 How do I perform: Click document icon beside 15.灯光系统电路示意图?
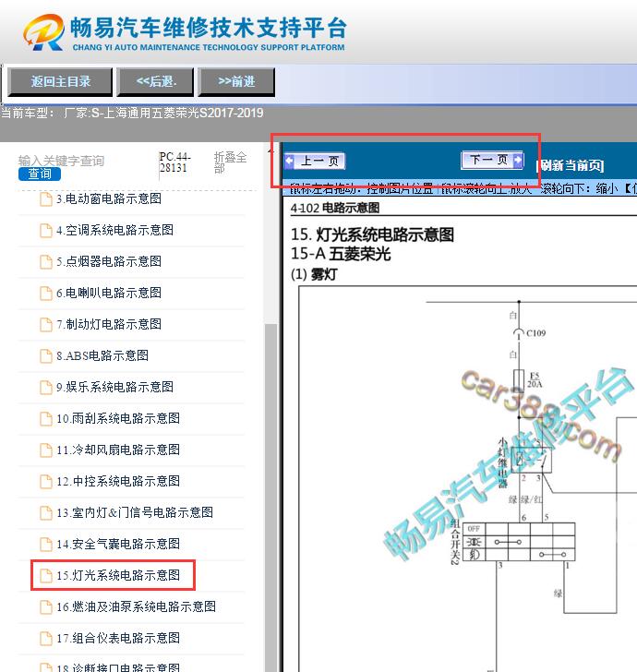[x=46, y=576]
